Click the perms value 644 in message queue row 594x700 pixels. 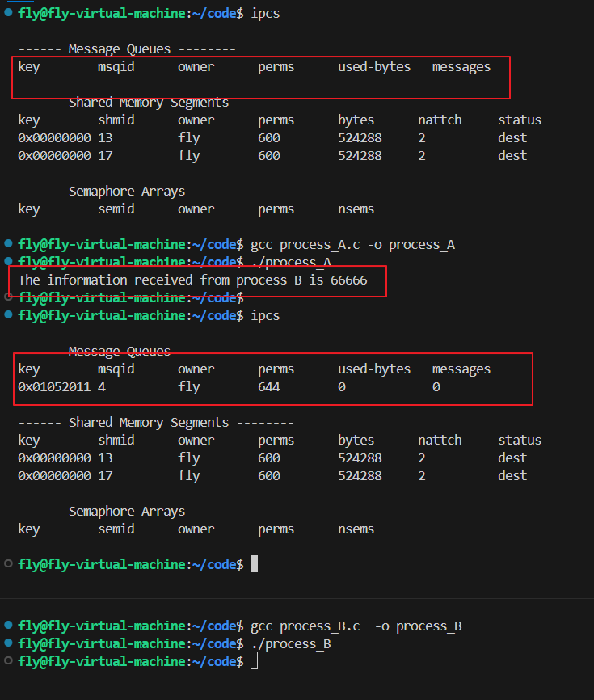[269, 387]
